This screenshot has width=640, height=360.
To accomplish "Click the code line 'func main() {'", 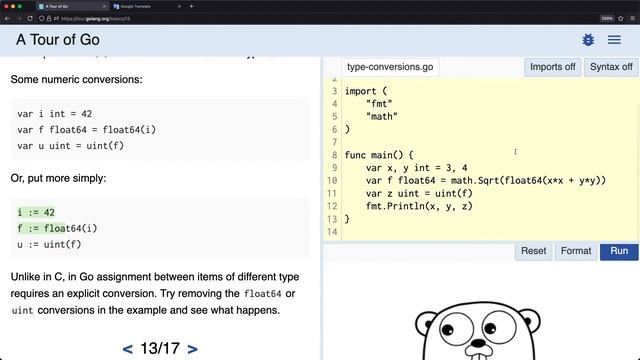I will coord(379,155).
